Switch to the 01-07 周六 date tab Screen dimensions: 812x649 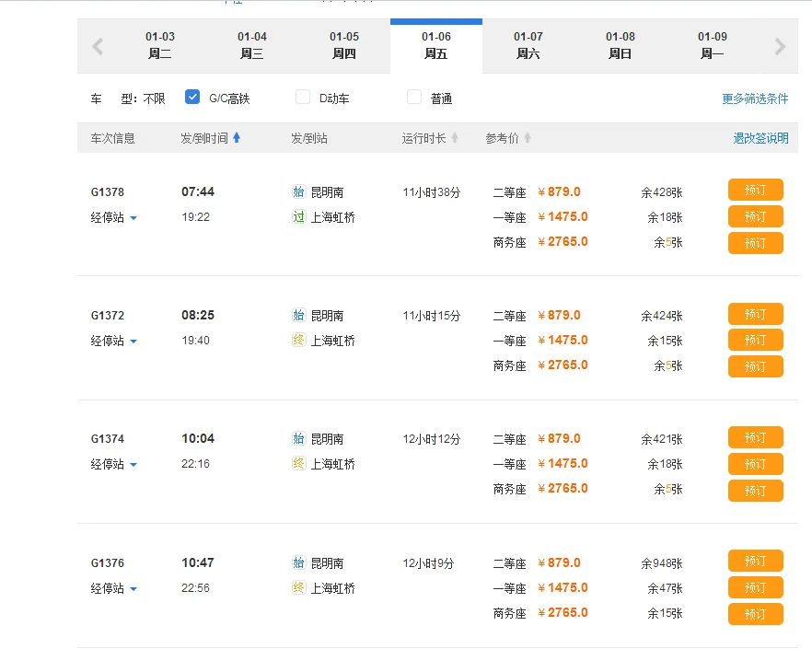coord(528,45)
